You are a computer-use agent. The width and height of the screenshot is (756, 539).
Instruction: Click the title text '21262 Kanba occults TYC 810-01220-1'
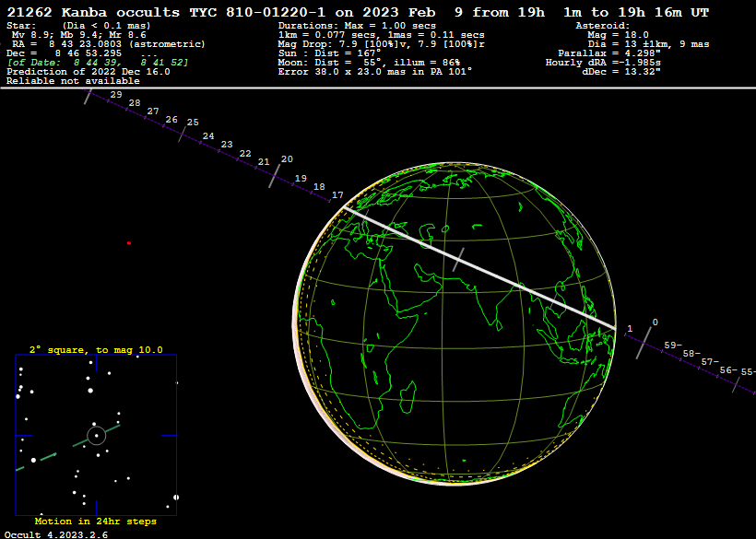pos(166,13)
